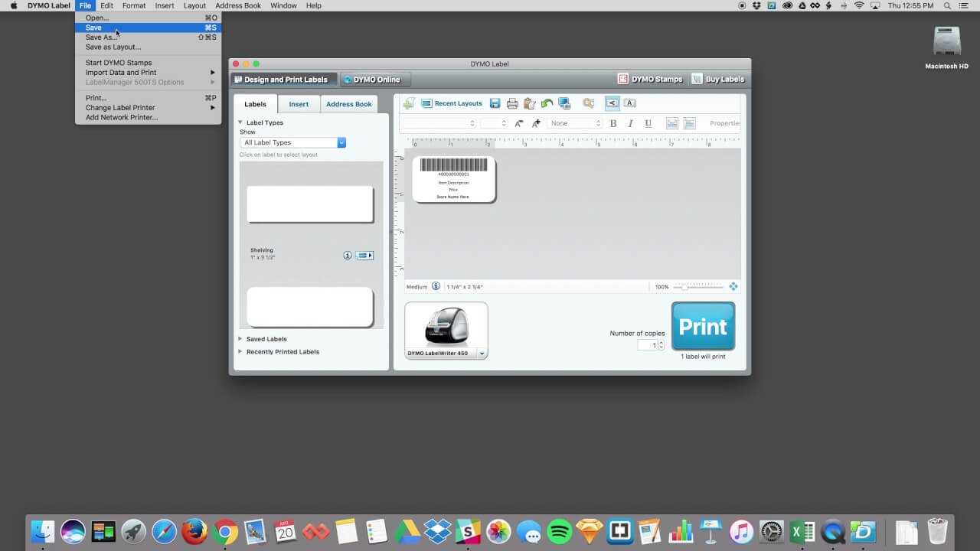Toggle Italic formatting
The width and height of the screenshot is (980, 551).
(630, 123)
